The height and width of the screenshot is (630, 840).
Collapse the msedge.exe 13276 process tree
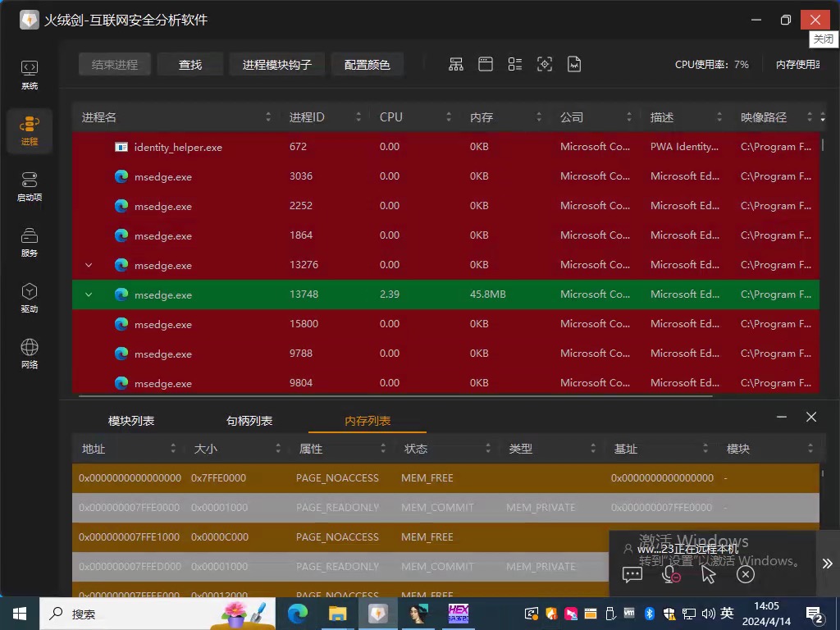89,265
